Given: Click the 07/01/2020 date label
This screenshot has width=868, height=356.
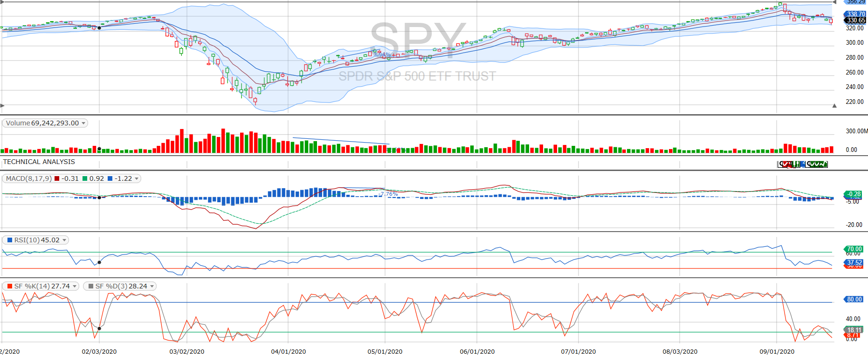Looking at the screenshot, I should 579,351.
